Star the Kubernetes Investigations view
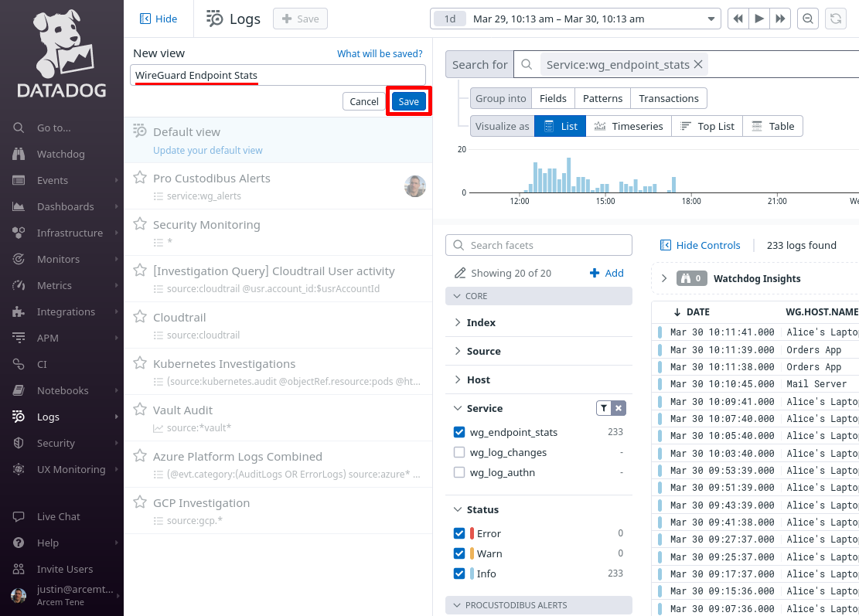This screenshot has height=616, width=859. (140, 363)
